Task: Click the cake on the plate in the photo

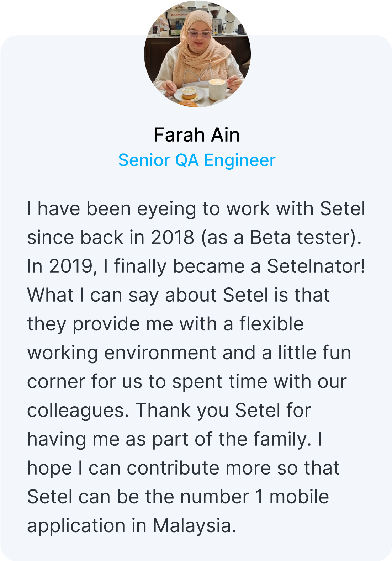Action: (x=189, y=92)
